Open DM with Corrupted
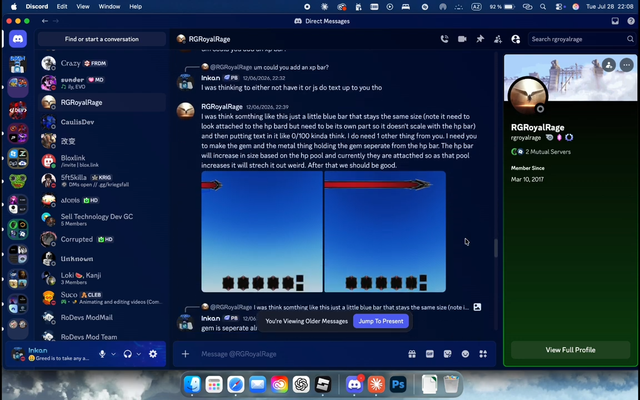 pos(102,239)
